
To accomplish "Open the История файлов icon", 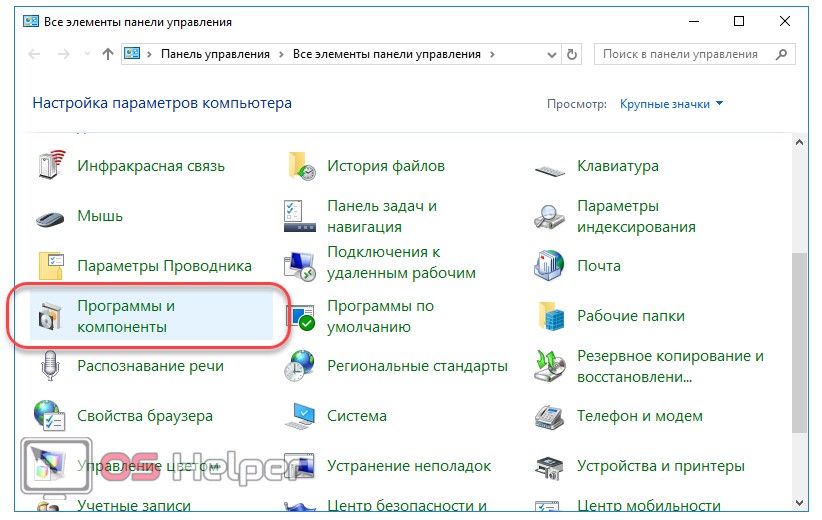I will coord(301,166).
